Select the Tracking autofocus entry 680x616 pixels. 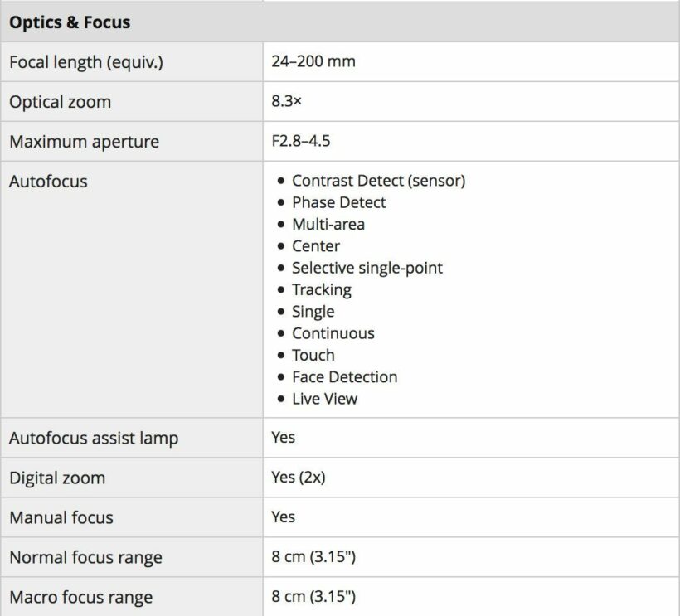pos(322,289)
